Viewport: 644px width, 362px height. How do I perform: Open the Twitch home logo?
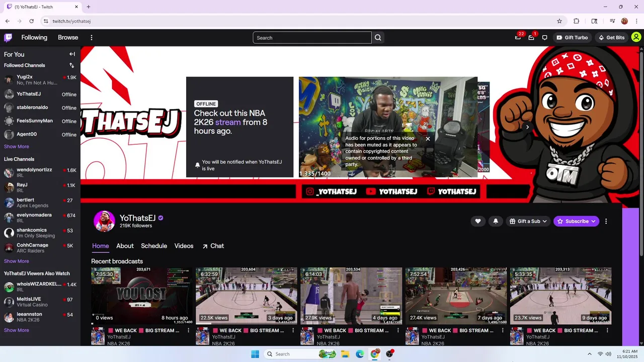pyautogui.click(x=8, y=38)
